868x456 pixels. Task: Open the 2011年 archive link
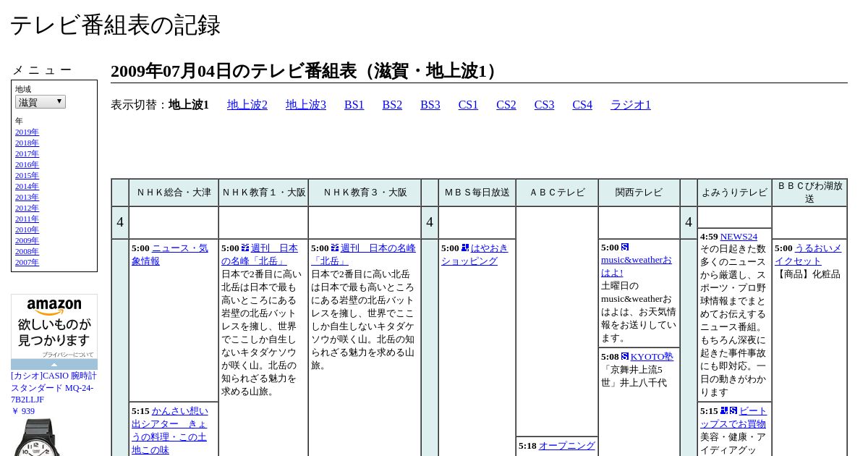click(x=27, y=219)
